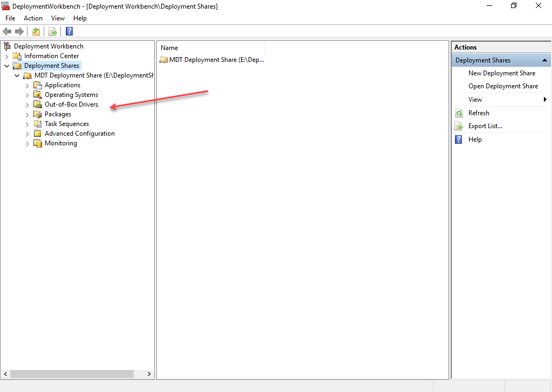Viewport: 552px width, 392px height.
Task: Click the Back arrow toolbar icon
Action: pyautogui.click(x=7, y=31)
